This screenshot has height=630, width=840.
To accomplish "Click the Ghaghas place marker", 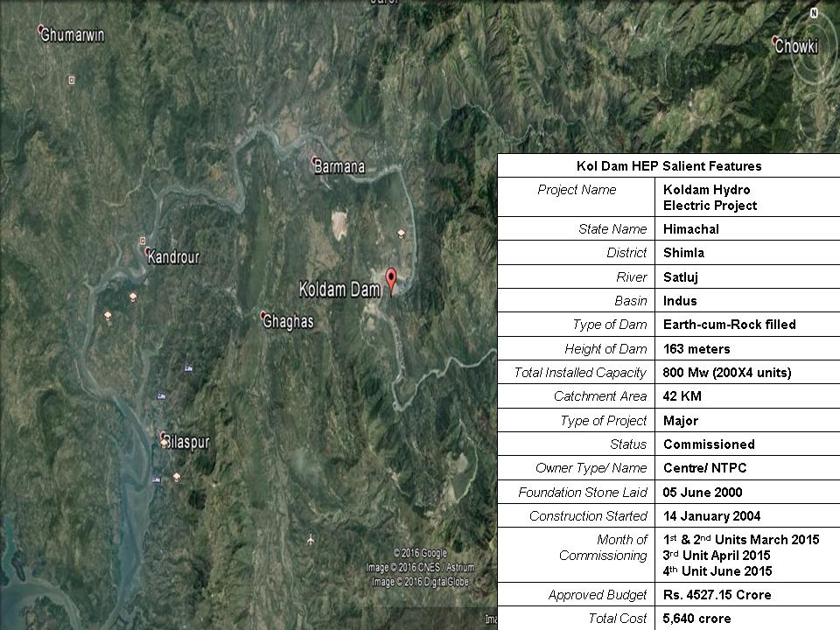I will [x=263, y=316].
